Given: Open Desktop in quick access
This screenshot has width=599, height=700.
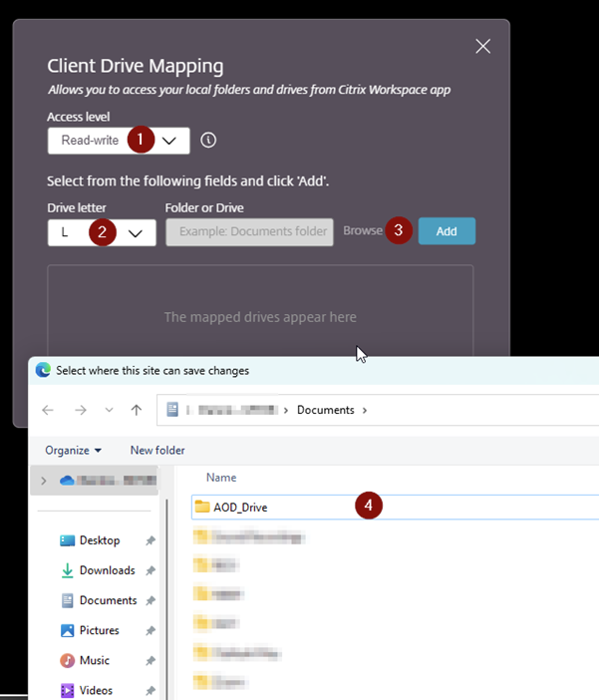Looking at the screenshot, I should tap(90, 540).
